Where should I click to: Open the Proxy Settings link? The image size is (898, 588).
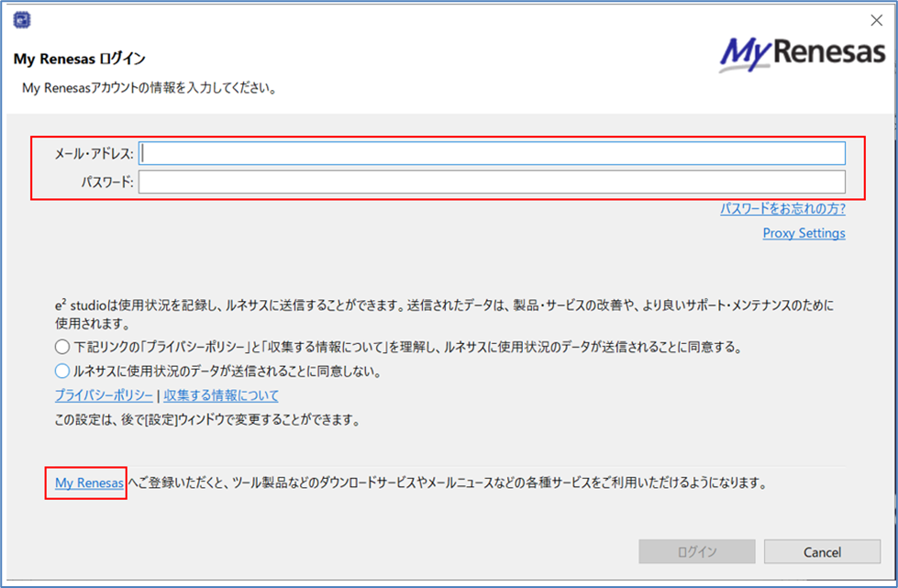pyautogui.click(x=804, y=233)
